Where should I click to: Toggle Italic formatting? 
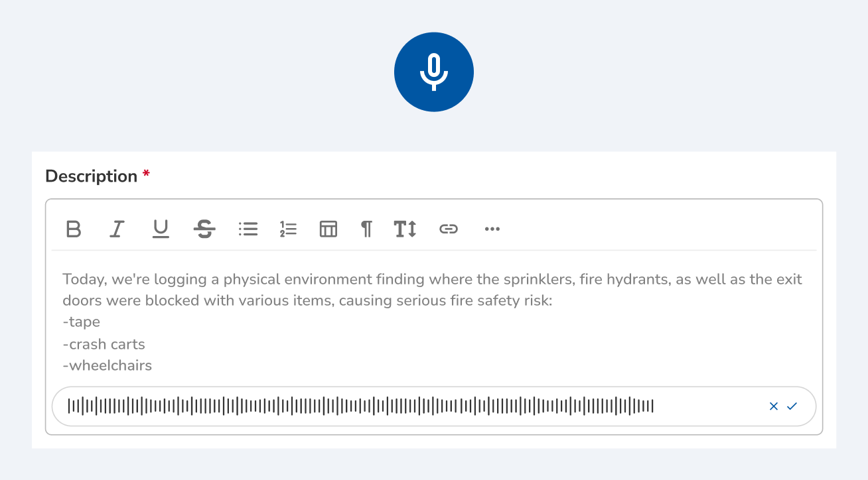pos(117,229)
